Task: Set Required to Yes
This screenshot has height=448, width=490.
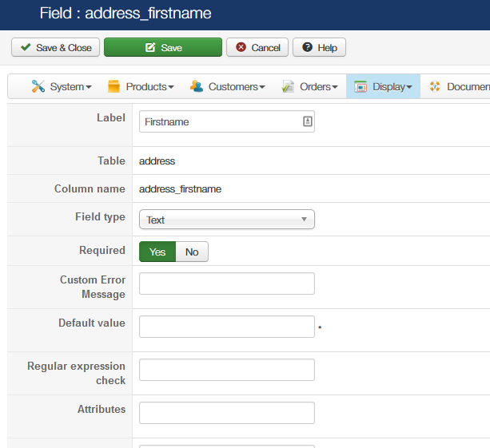Action: coord(157,252)
